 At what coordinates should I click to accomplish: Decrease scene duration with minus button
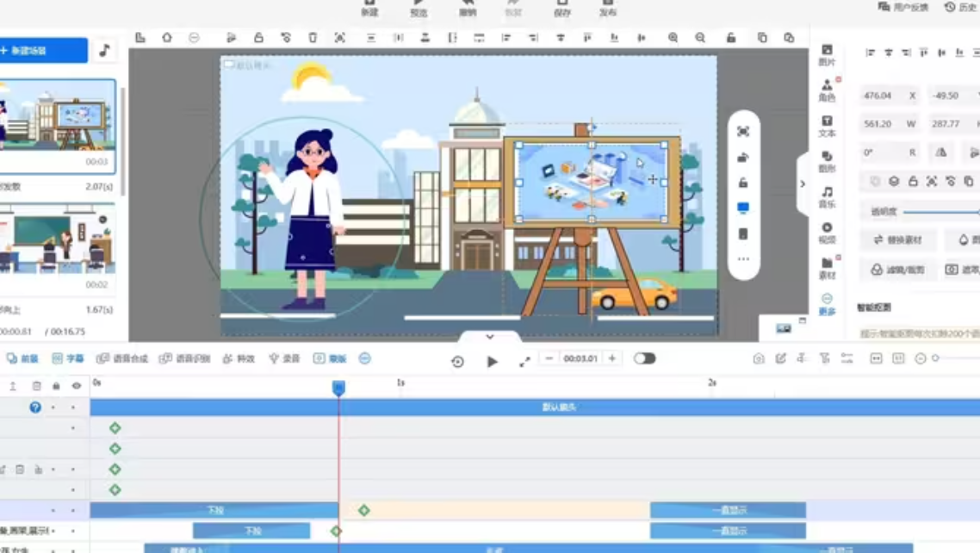pos(549,358)
